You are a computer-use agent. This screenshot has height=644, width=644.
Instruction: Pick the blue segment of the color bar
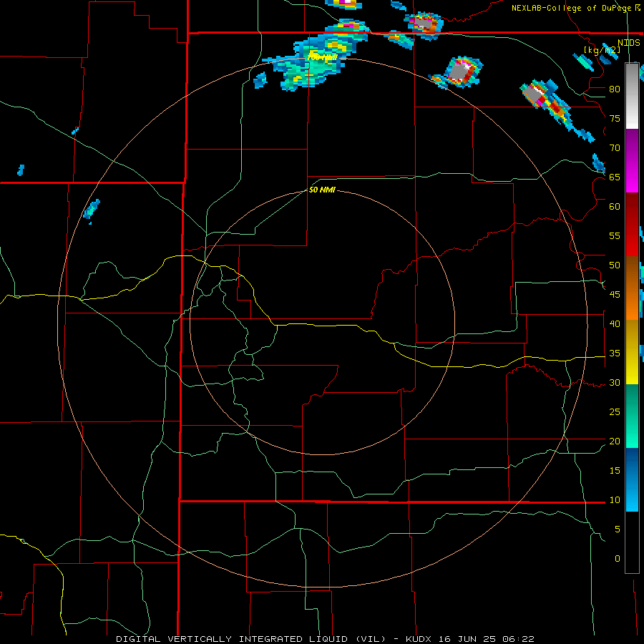coord(632,479)
